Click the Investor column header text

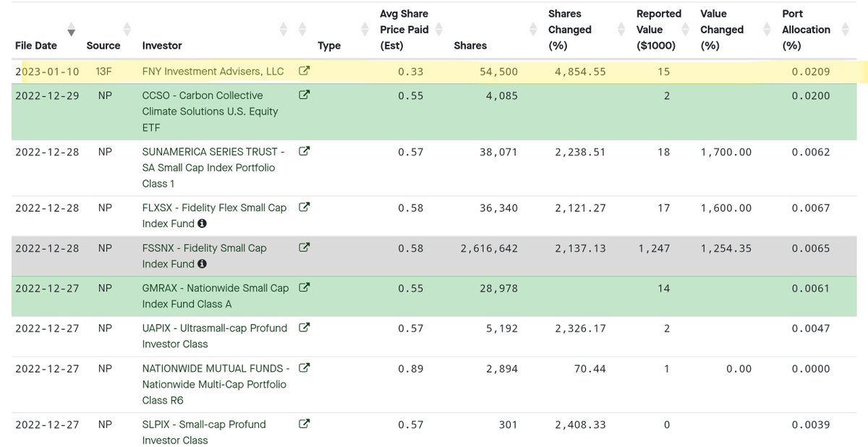(x=162, y=46)
